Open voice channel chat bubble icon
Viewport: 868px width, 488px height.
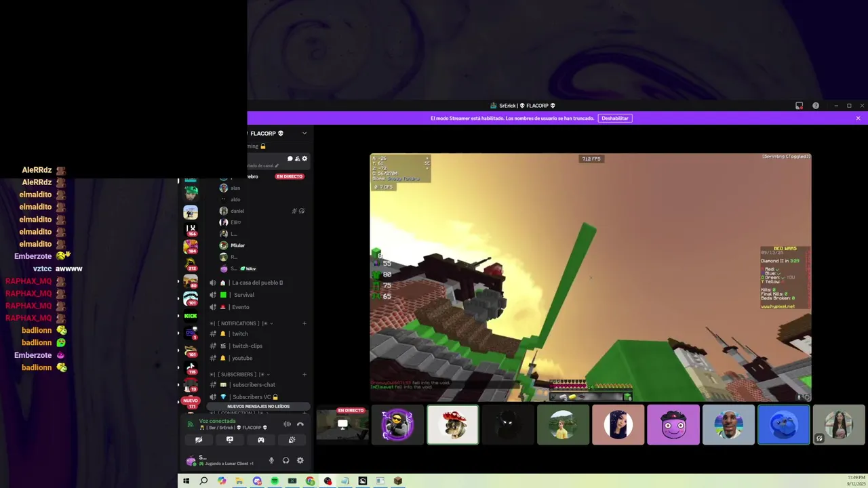pos(290,159)
